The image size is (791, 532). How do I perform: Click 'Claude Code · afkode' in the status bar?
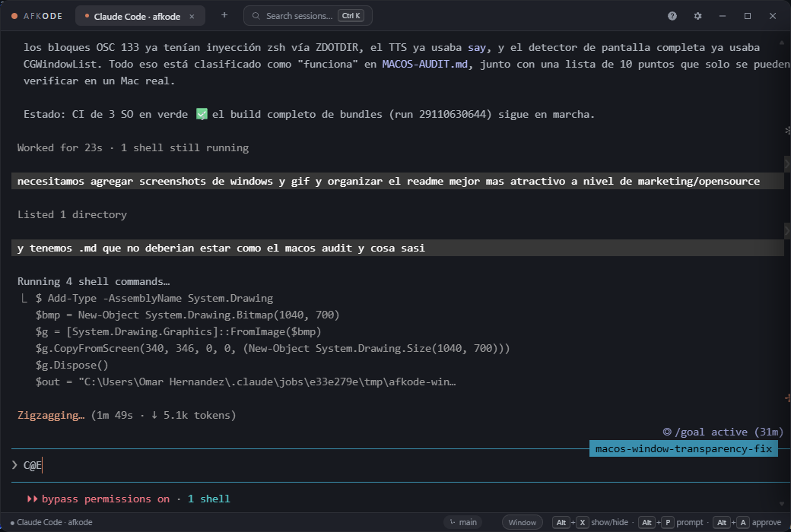coord(52,522)
